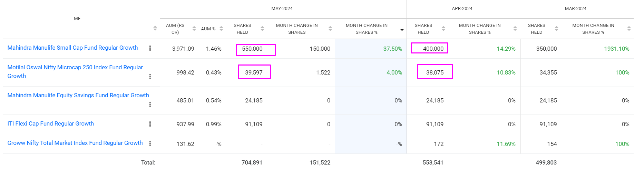Open Motilal Oswal Nifty Microcap 250 Index Fund link
The width and height of the screenshot is (644, 169).
pyautogui.click(x=75, y=68)
